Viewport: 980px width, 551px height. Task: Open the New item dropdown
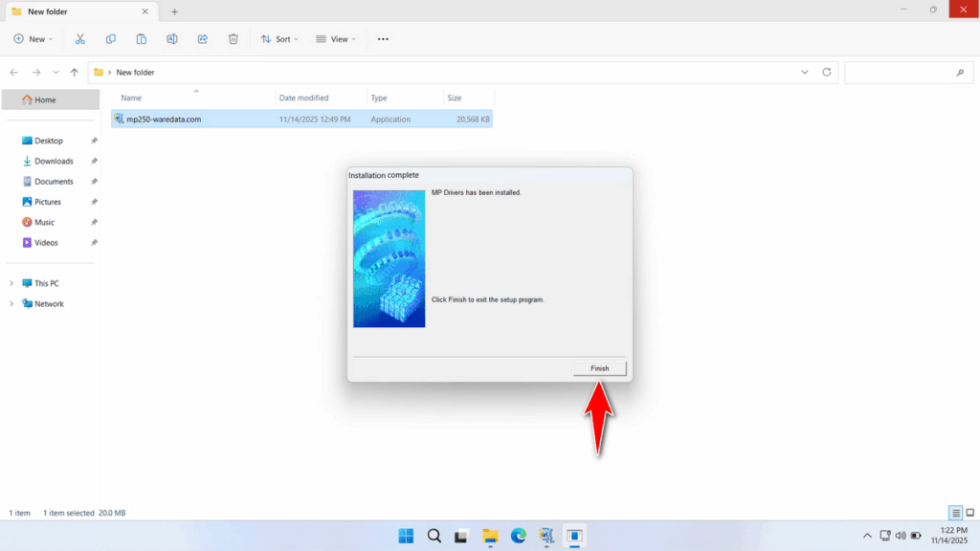33,39
